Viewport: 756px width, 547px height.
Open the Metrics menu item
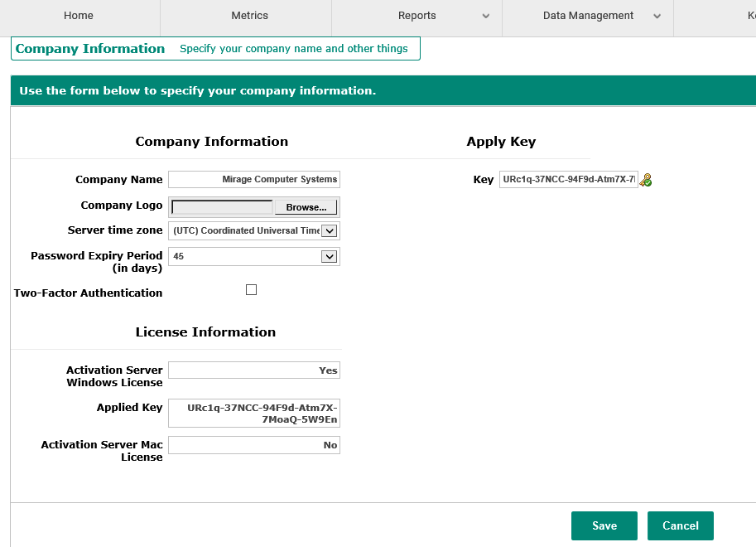coord(249,16)
